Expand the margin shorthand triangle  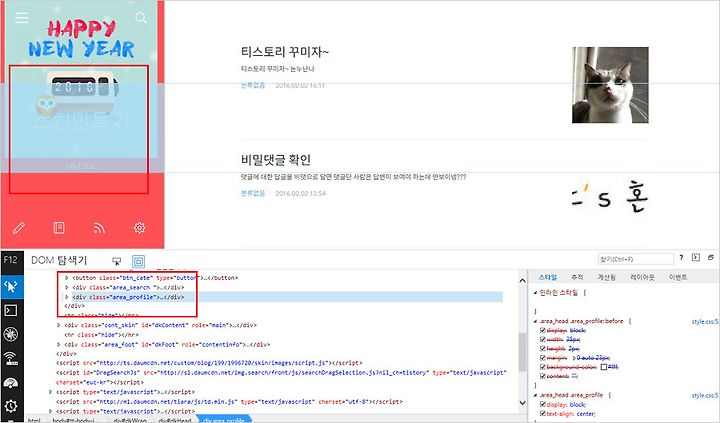(x=574, y=358)
